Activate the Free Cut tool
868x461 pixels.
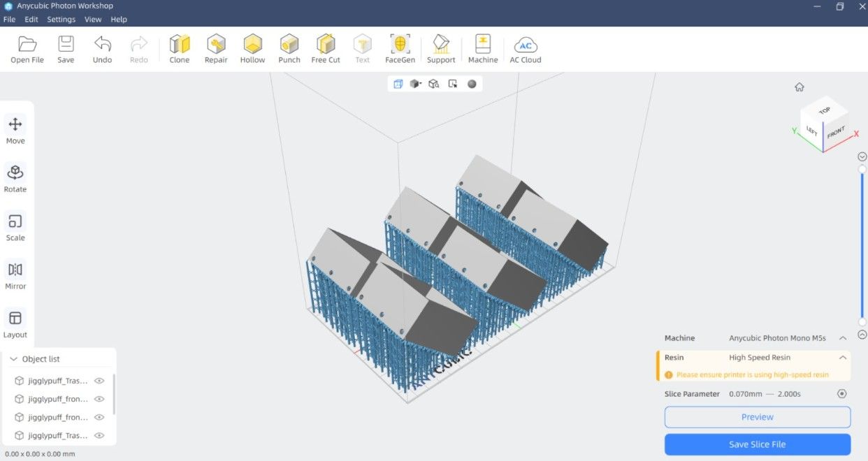[x=326, y=49]
